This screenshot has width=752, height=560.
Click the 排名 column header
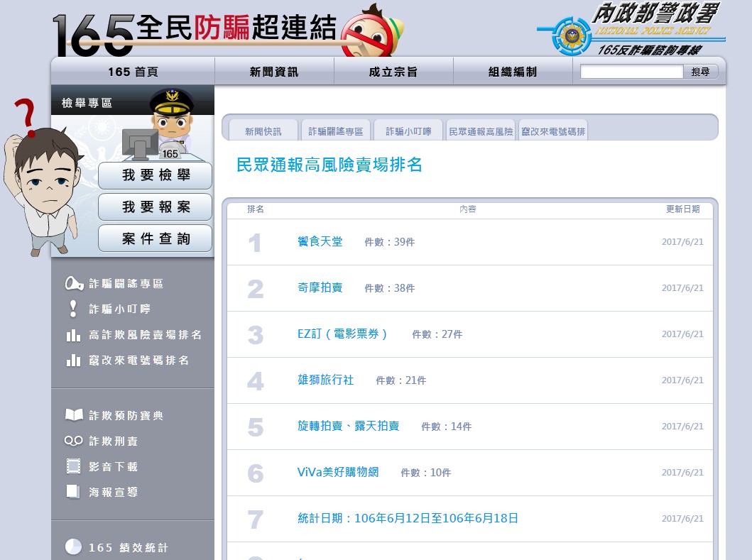coord(256,209)
